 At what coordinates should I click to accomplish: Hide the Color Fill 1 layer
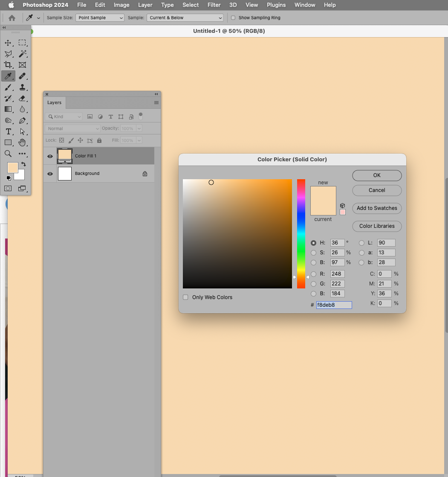(50, 156)
